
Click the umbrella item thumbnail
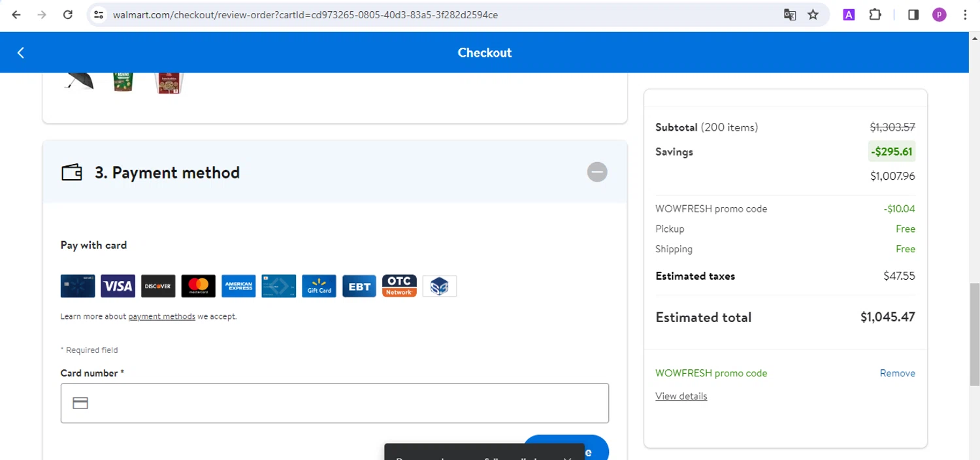pos(80,81)
